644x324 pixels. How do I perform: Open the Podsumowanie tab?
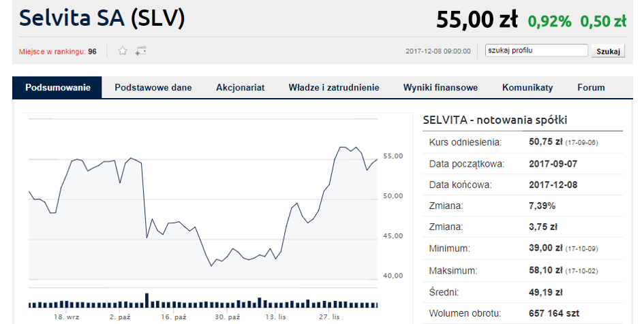[x=58, y=88]
